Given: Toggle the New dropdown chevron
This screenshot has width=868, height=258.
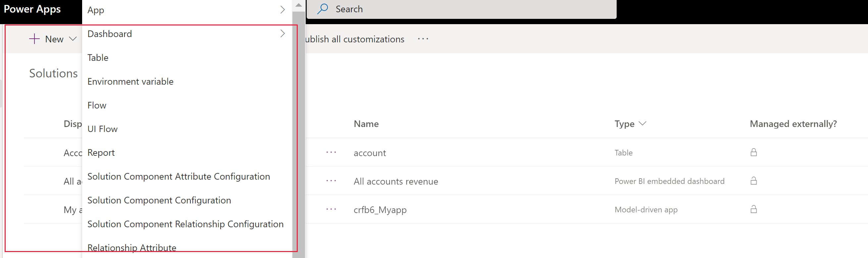Looking at the screenshot, I should 73,39.
